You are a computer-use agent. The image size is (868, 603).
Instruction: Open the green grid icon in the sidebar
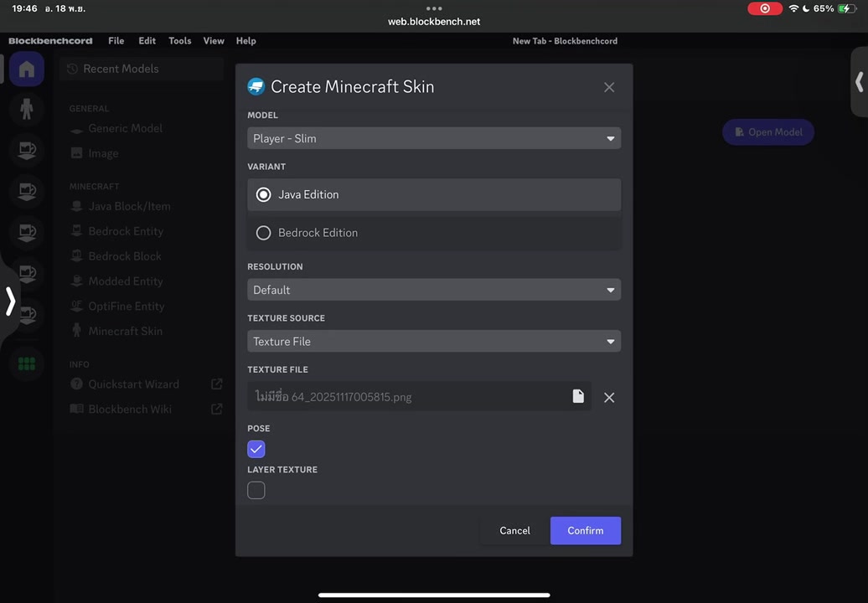(x=27, y=363)
